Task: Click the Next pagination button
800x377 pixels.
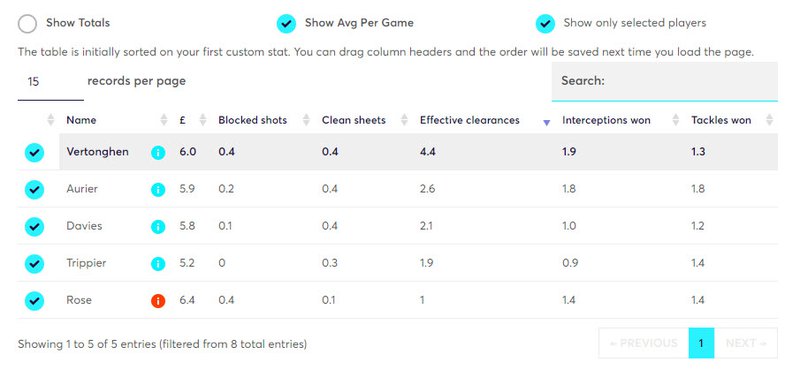Action: (x=746, y=343)
